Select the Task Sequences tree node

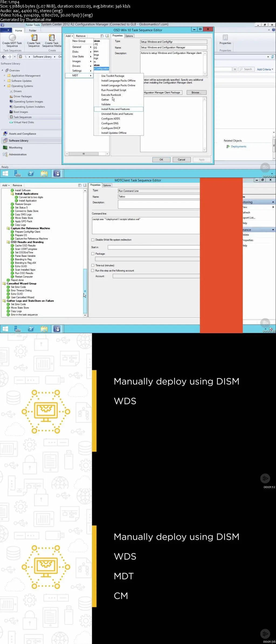coord(23,117)
